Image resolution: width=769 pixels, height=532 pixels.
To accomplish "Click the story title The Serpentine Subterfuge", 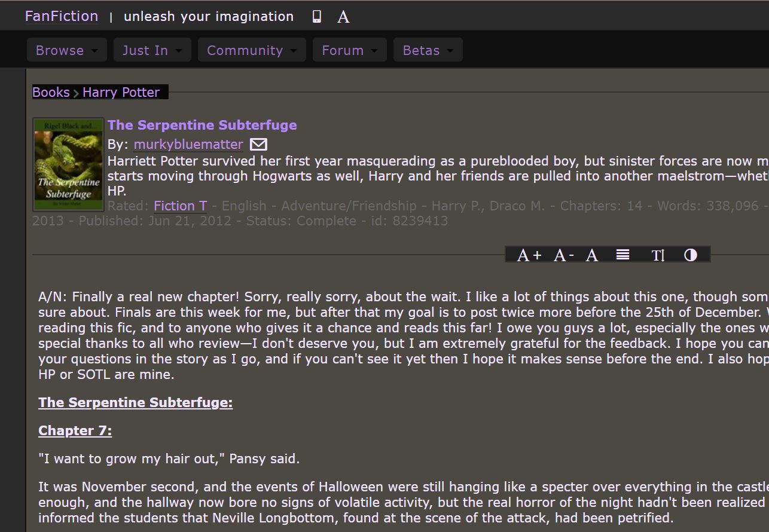I will pyautogui.click(x=202, y=125).
